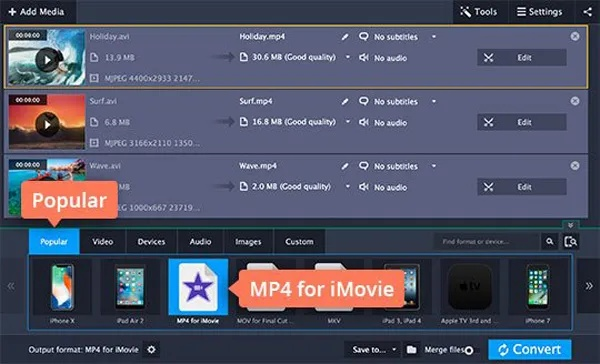Select the Apple TV 3rd preset
This screenshot has height=364, width=600.
coord(470,292)
